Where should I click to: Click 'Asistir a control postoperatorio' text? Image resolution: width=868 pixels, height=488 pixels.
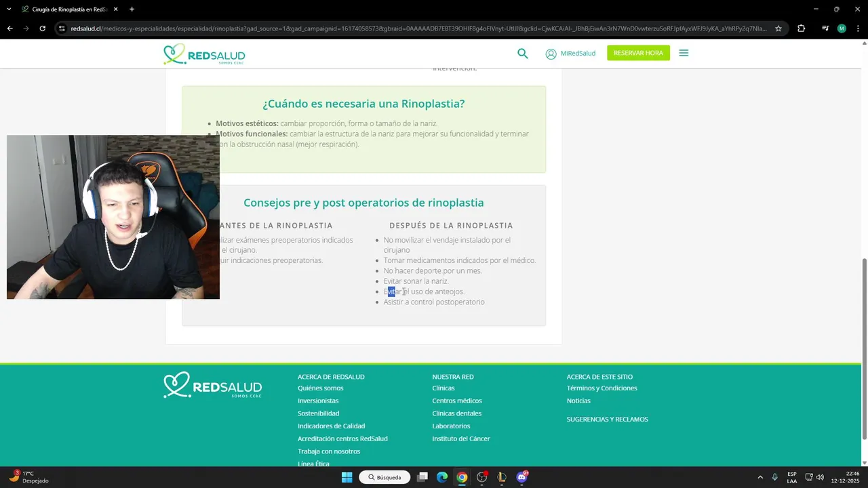pos(434,302)
